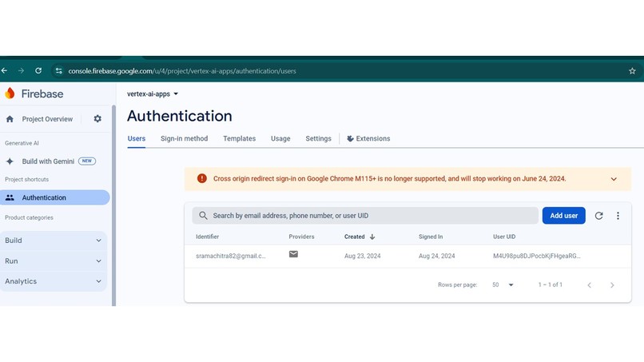Click the Created column header

(x=355, y=237)
